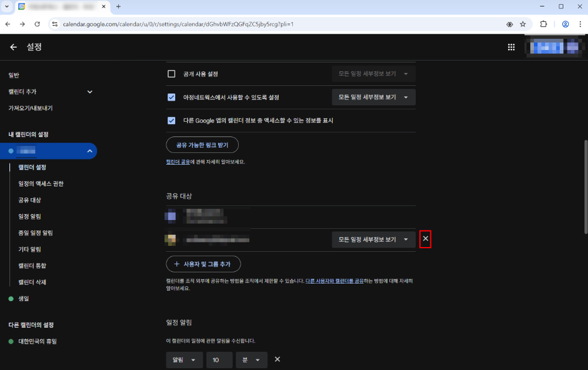The width and height of the screenshot is (588, 370).
Task: Open the Chrome profile avatar icon
Action: click(x=565, y=24)
